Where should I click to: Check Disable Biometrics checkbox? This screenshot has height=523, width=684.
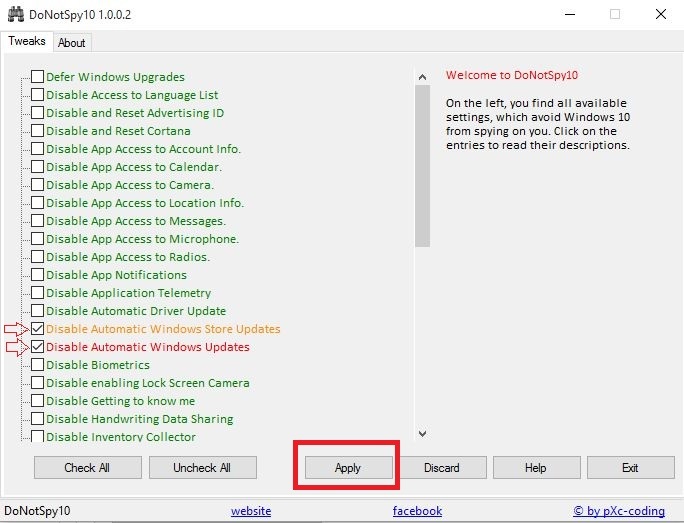click(x=38, y=365)
